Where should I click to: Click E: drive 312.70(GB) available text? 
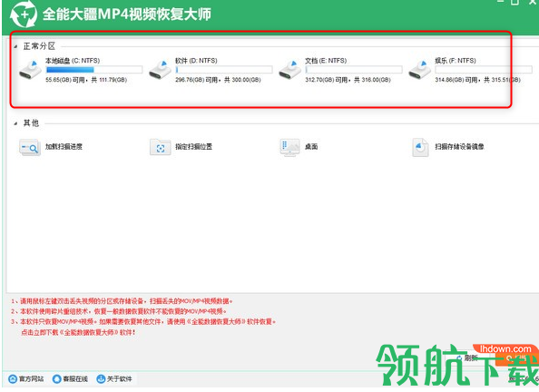348,80
